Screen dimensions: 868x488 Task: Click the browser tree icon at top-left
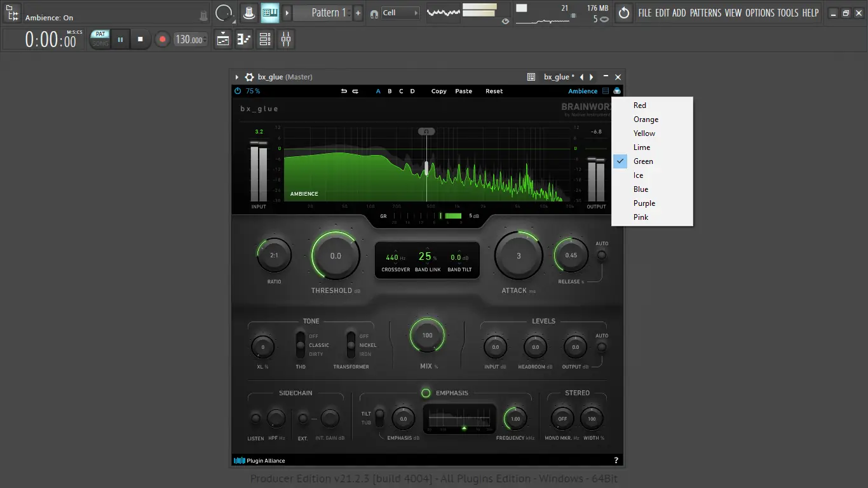[x=12, y=13]
